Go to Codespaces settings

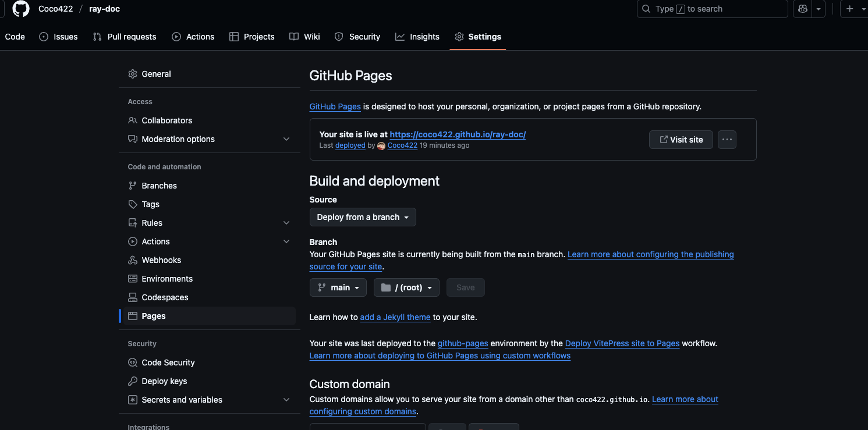coord(165,297)
